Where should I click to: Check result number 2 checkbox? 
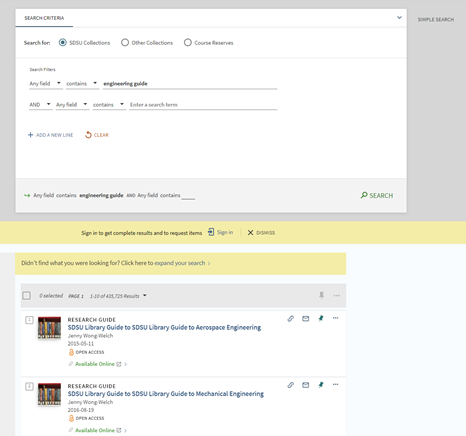pos(29,386)
